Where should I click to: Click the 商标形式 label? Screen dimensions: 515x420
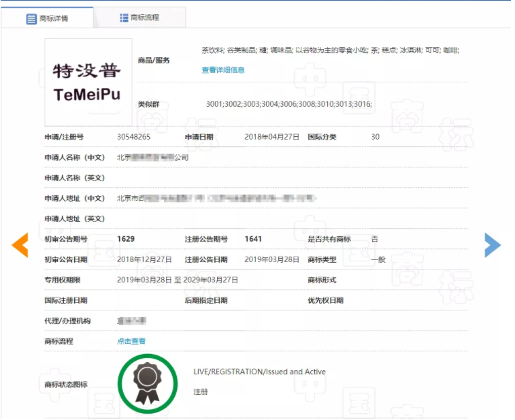click(322, 280)
